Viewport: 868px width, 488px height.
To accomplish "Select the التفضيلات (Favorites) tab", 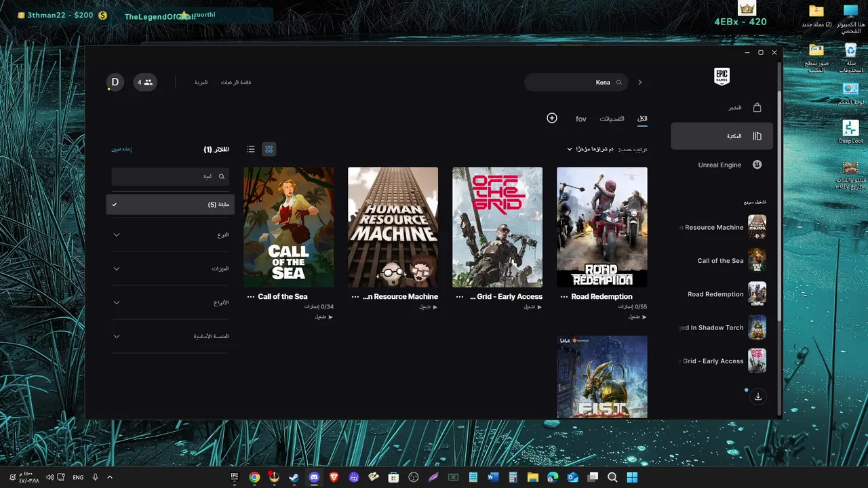I will point(612,119).
